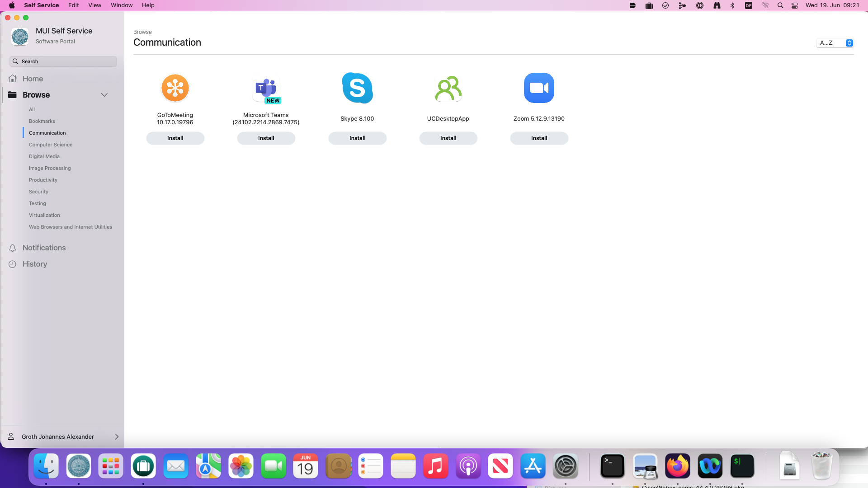Install GoToMeeting 10.17.0.19796
The width and height of the screenshot is (868, 488).
[x=175, y=138]
